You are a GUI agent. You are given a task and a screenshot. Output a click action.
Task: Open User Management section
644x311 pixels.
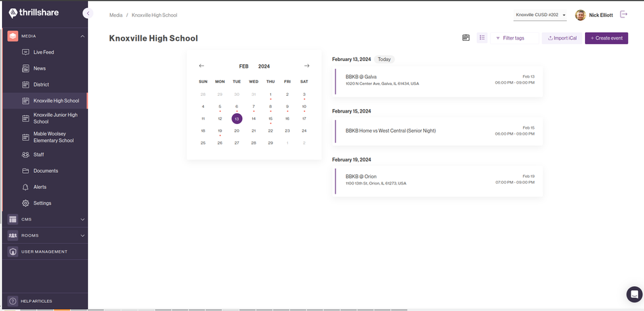click(45, 251)
